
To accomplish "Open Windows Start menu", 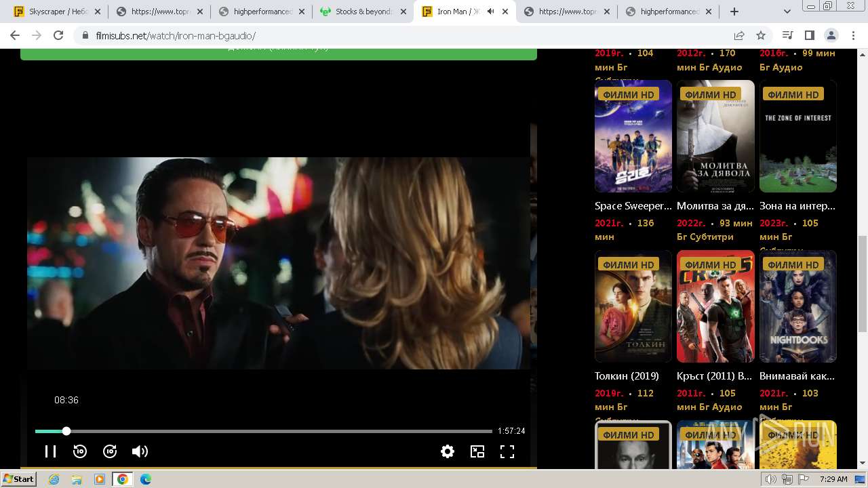I will coord(19,479).
